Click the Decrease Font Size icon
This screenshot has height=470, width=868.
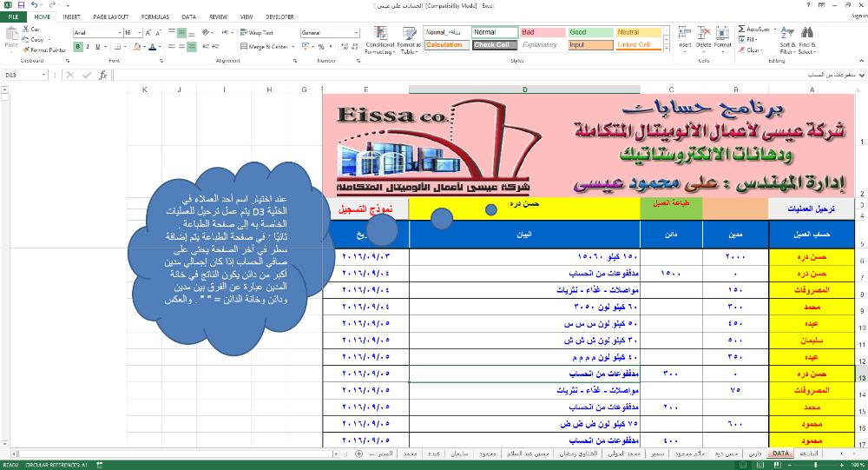click(158, 33)
